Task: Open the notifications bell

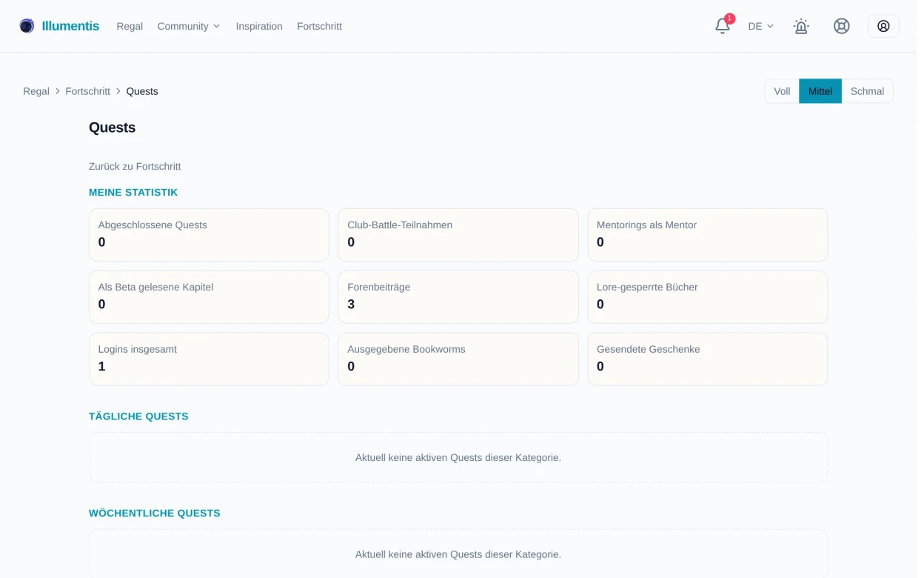Action: [723, 26]
